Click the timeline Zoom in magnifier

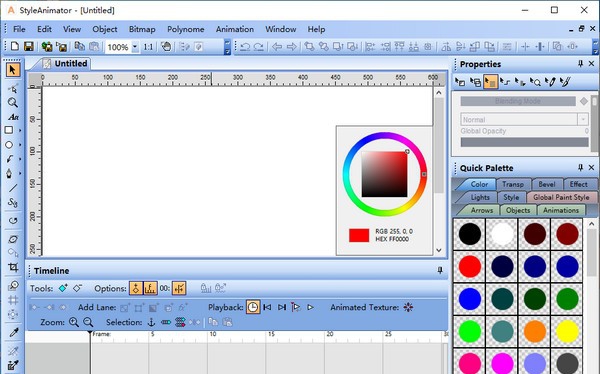74,322
